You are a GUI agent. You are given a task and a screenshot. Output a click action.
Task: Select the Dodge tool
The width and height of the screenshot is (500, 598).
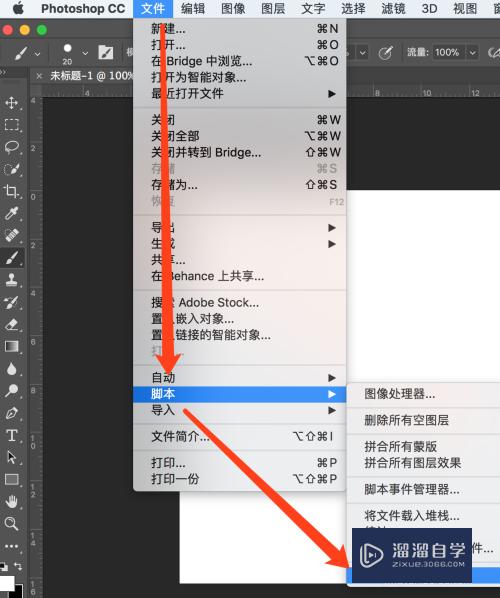(11, 391)
